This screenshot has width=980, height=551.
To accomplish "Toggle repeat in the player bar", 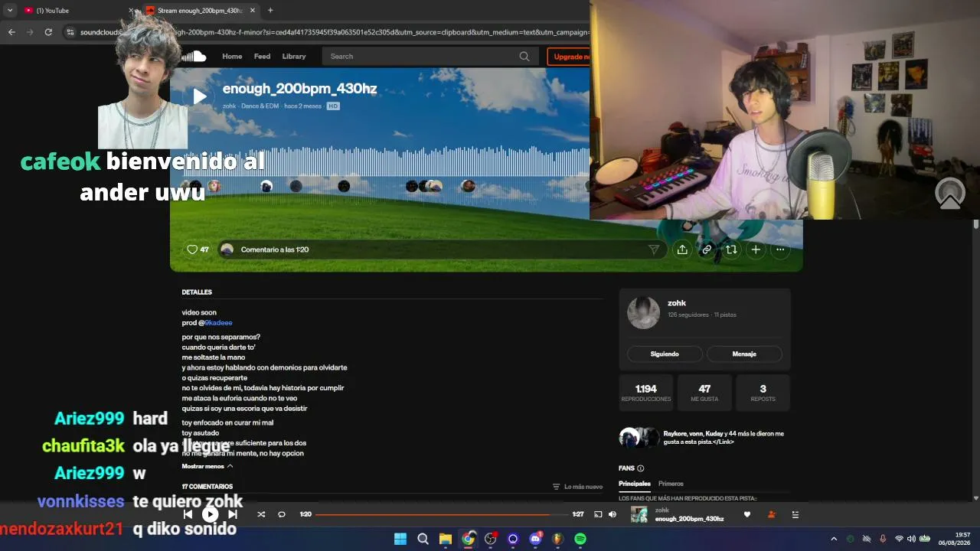I will point(282,514).
